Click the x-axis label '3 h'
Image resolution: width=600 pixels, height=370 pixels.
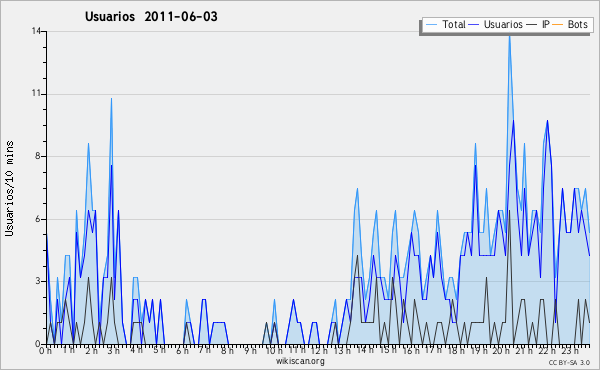click(113, 350)
